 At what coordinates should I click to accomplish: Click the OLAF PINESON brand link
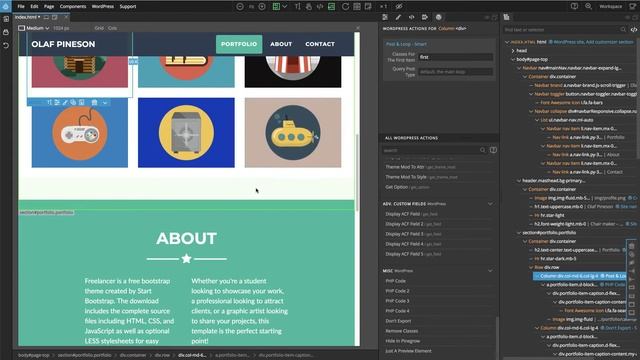(63, 44)
